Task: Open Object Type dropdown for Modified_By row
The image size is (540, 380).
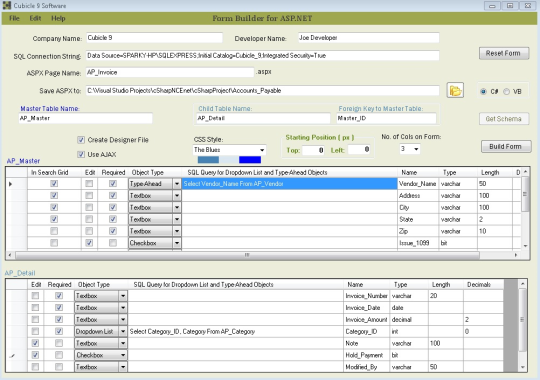Action: [x=123, y=367]
